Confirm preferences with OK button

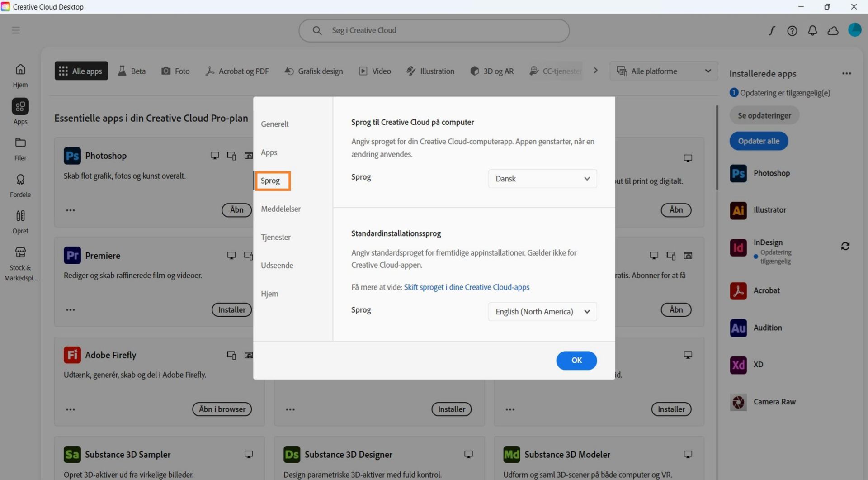(x=576, y=361)
